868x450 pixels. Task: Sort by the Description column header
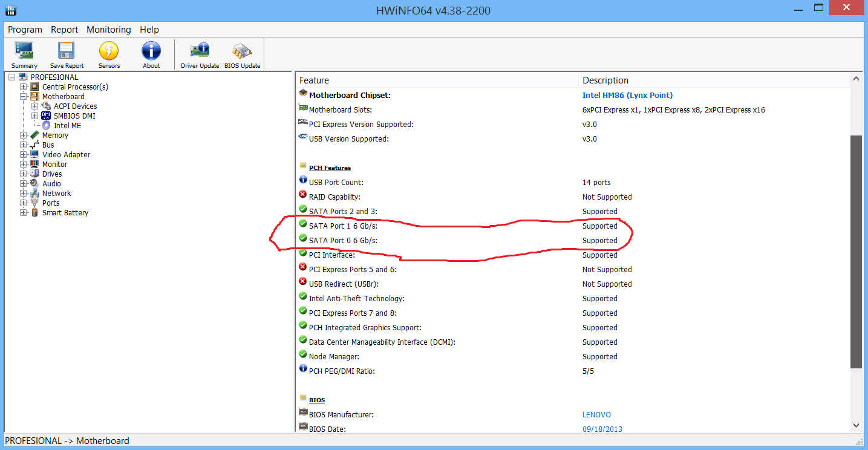click(714, 80)
